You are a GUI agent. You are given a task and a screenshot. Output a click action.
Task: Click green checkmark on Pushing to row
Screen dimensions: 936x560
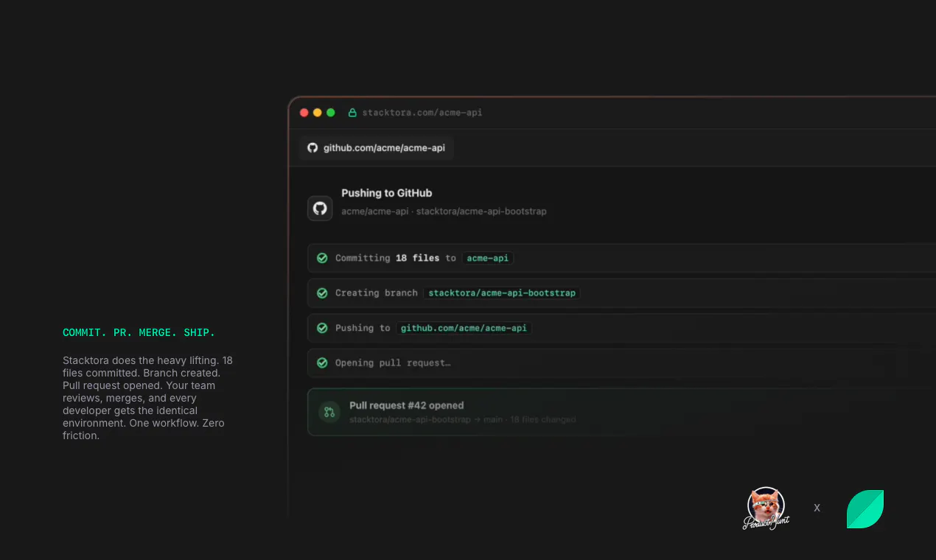click(x=322, y=328)
